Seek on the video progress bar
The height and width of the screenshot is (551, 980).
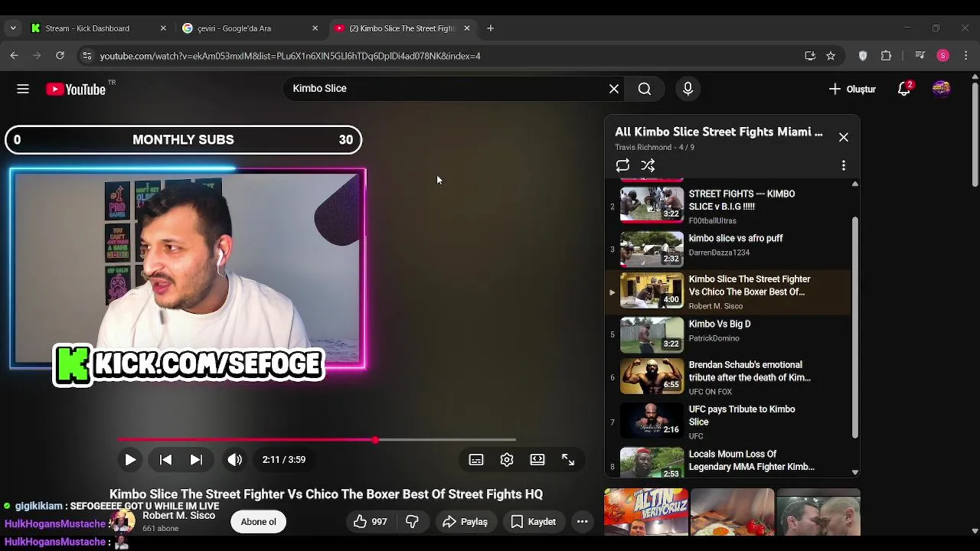(317, 440)
